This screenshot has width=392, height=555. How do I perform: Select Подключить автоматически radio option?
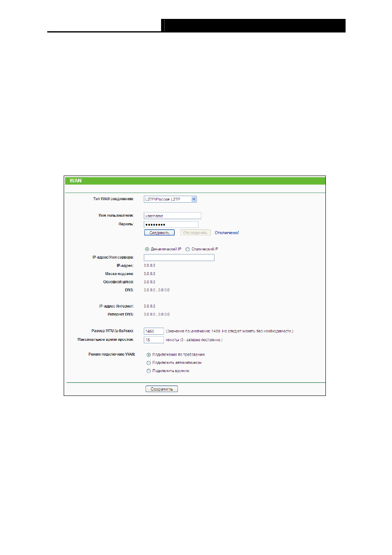149,363
